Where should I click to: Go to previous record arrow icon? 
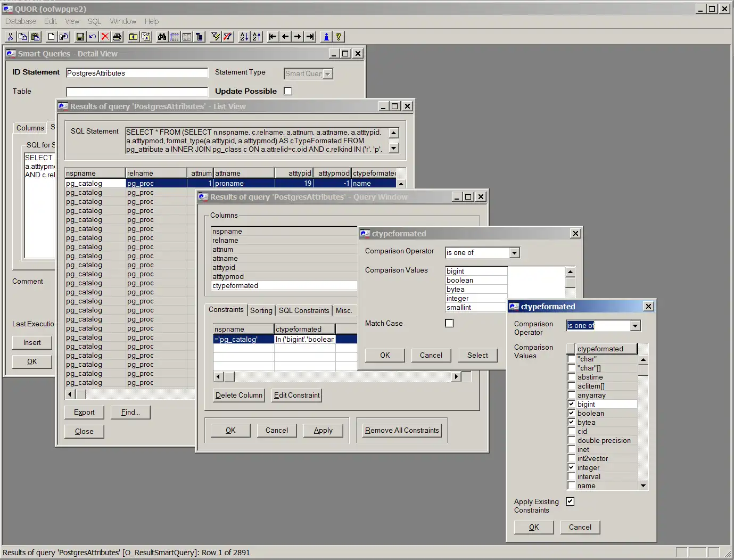[x=285, y=37]
